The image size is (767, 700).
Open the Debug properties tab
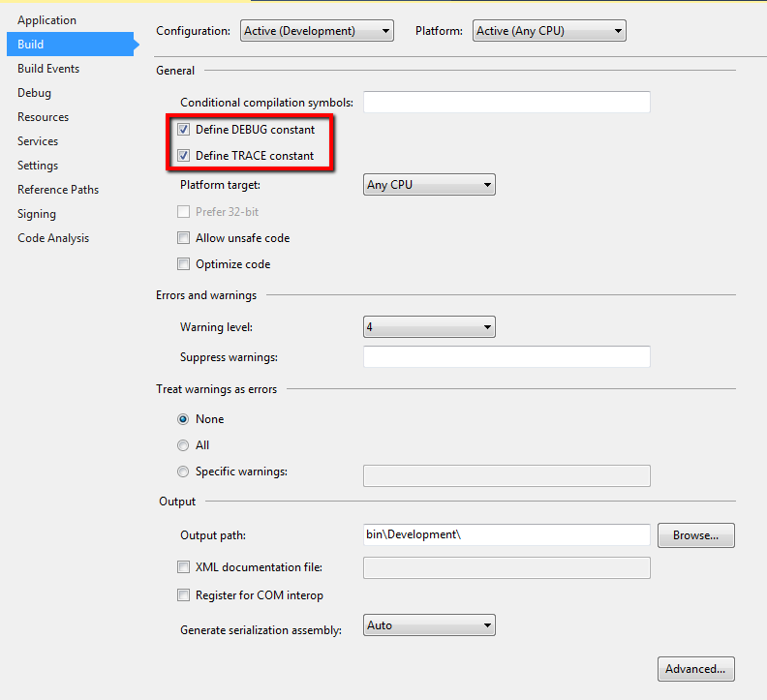click(x=34, y=92)
